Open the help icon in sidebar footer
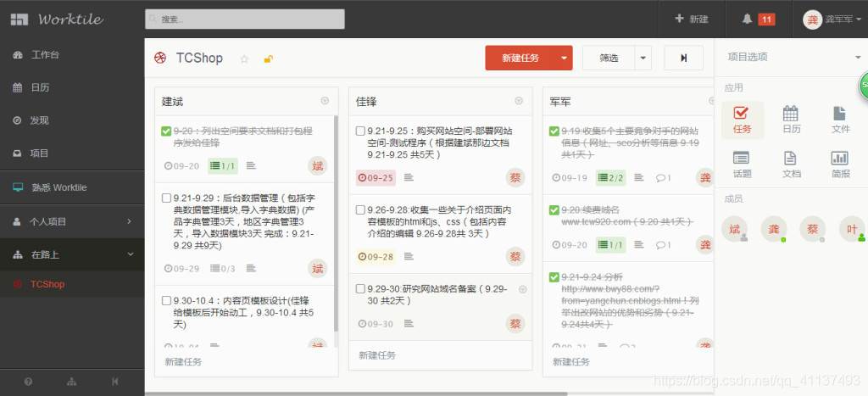Viewport: 868px width, 396px height. (x=28, y=381)
